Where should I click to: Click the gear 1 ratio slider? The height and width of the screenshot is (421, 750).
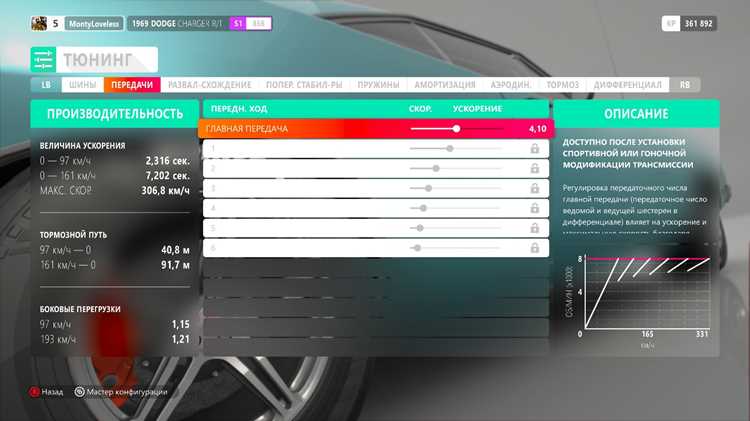point(455,149)
